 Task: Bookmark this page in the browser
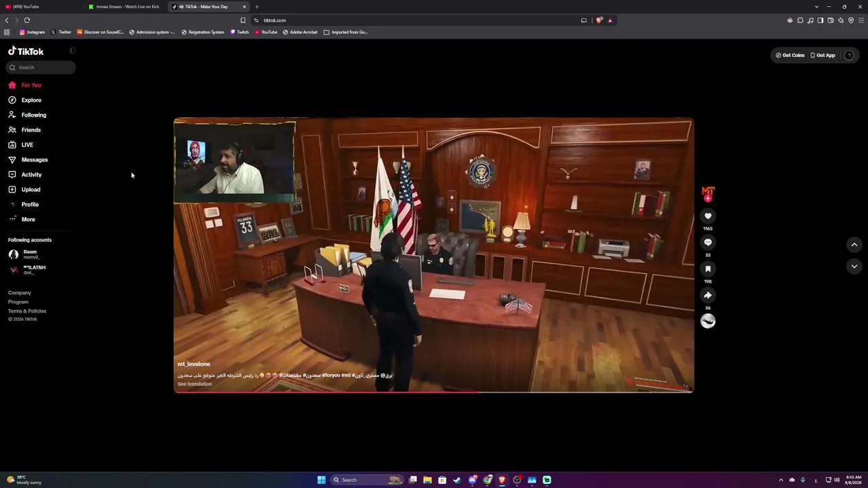coord(243,20)
